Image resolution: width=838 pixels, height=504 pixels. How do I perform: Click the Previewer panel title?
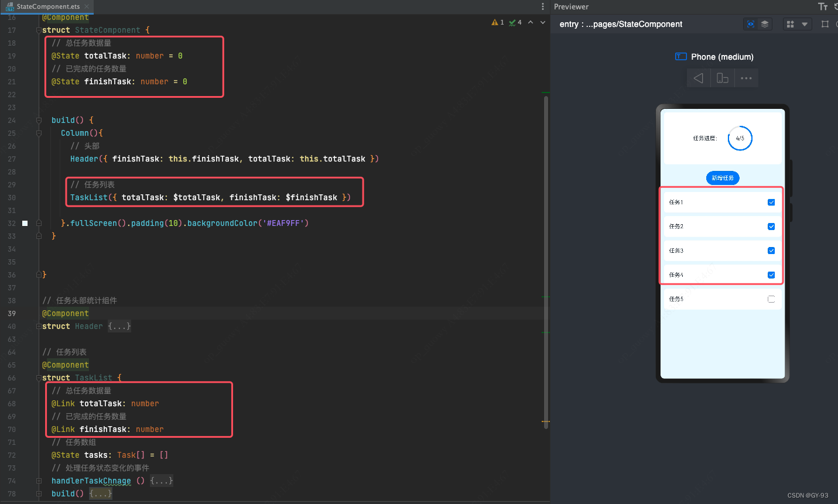[571, 6]
